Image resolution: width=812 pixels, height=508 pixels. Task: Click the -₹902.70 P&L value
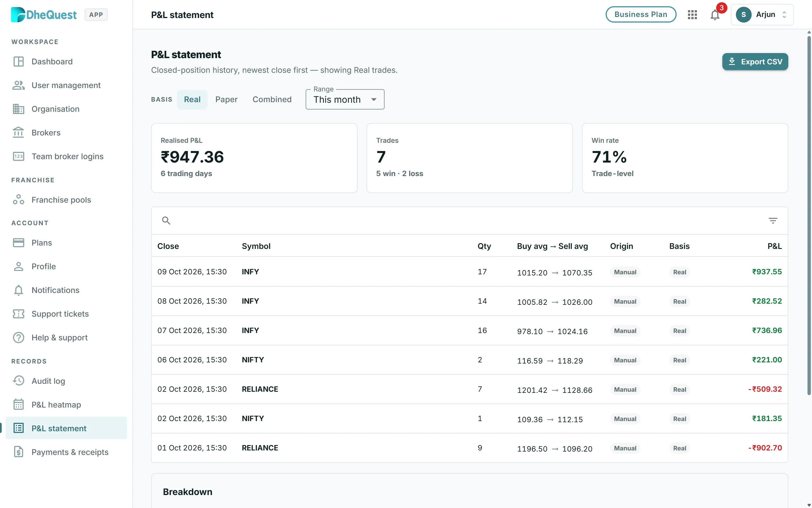tap(765, 448)
